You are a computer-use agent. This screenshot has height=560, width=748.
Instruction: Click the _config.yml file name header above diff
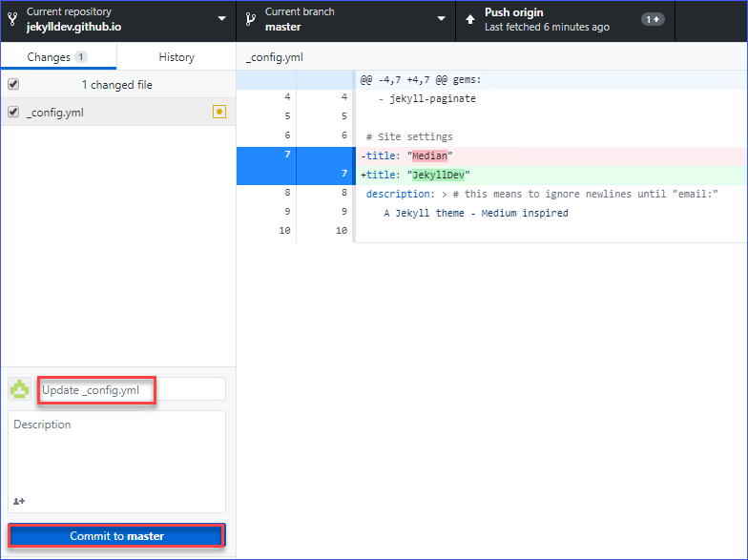coord(275,57)
